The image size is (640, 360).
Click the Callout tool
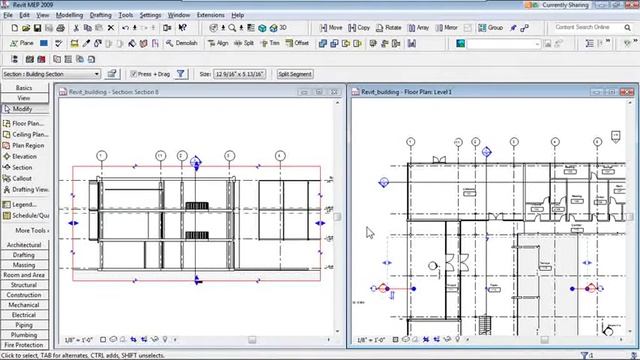click(17, 178)
